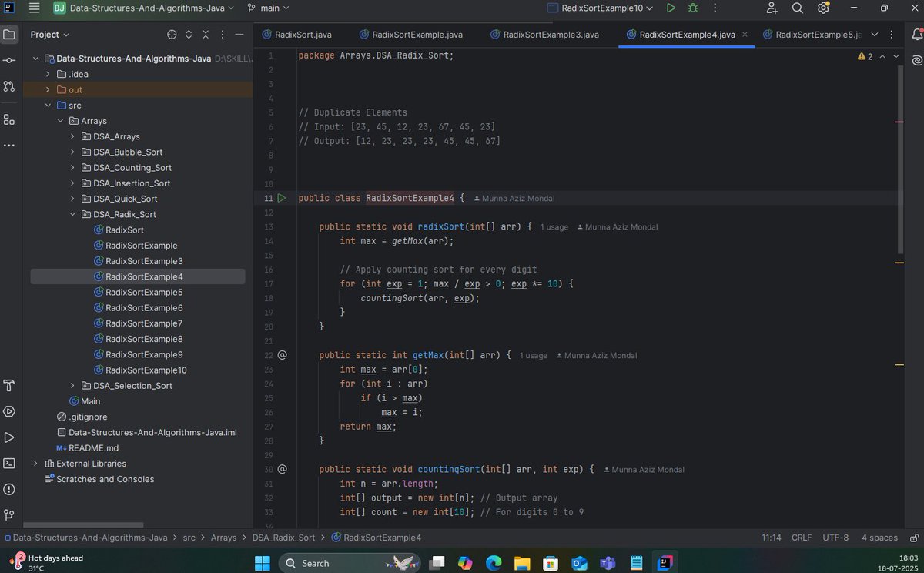The height and width of the screenshot is (573, 924).
Task: Expand the DSA_Selection_Sort package
Action: click(72, 385)
